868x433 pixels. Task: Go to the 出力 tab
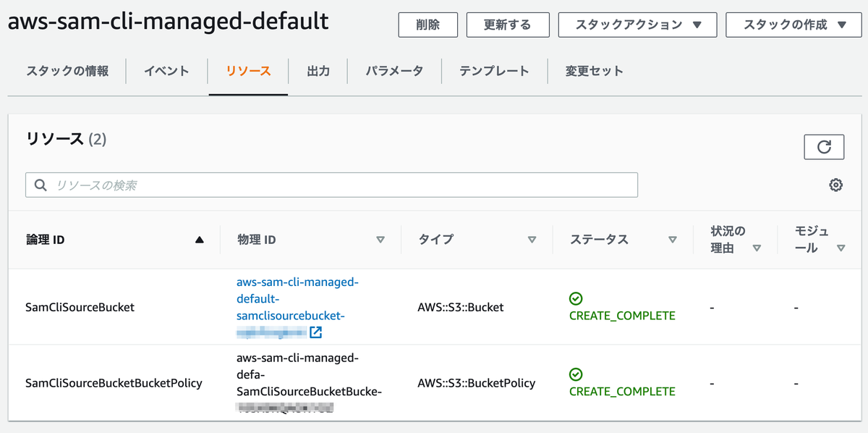click(318, 71)
